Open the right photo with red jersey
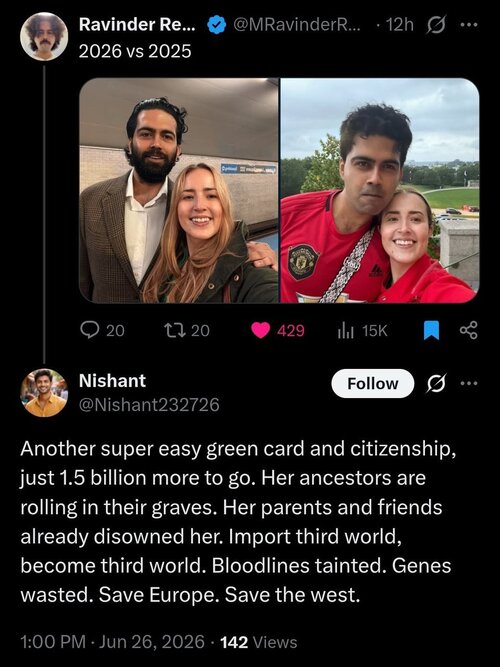 coord(380,190)
